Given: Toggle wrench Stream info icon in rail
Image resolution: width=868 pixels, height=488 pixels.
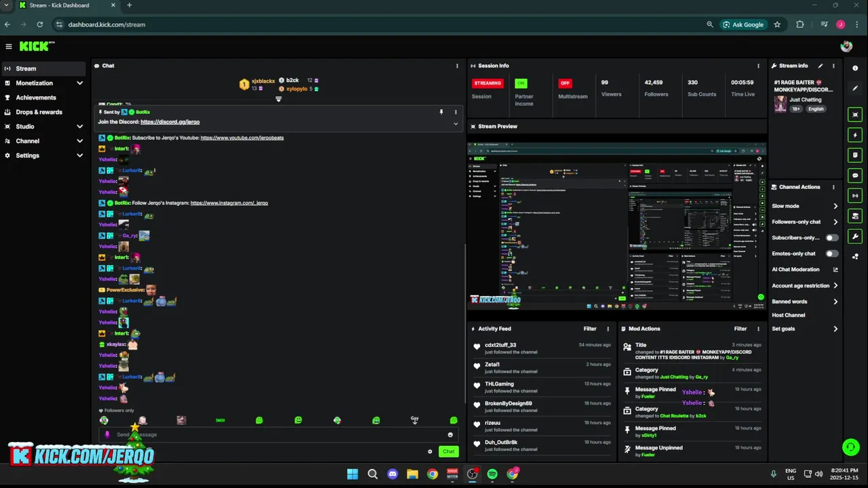Looking at the screenshot, I should 855,237.
